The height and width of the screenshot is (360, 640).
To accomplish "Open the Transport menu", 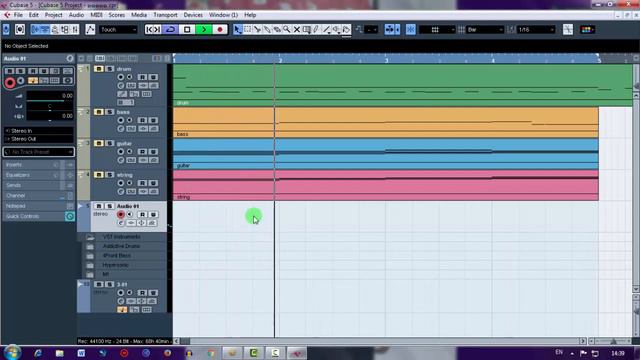I will (x=165, y=15).
